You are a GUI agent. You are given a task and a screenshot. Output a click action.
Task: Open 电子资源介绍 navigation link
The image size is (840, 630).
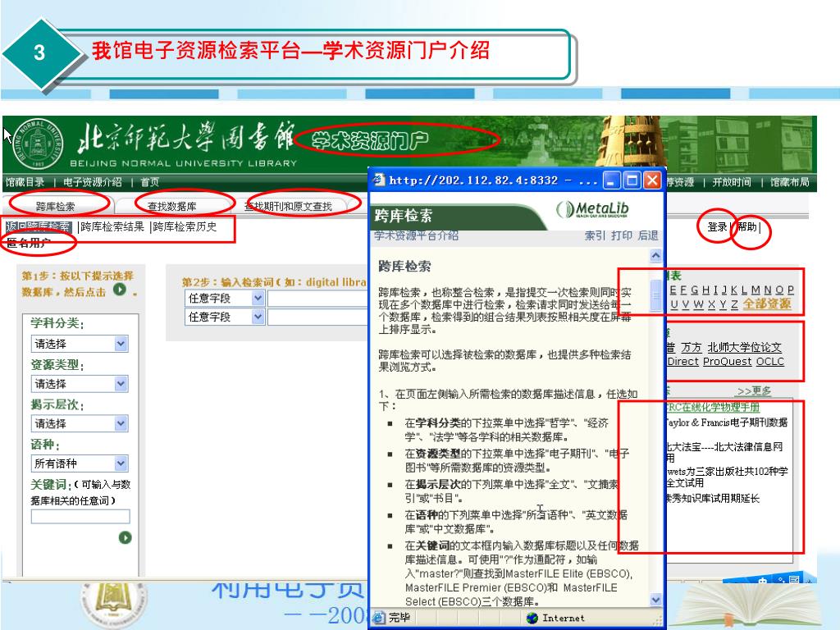coord(93,182)
